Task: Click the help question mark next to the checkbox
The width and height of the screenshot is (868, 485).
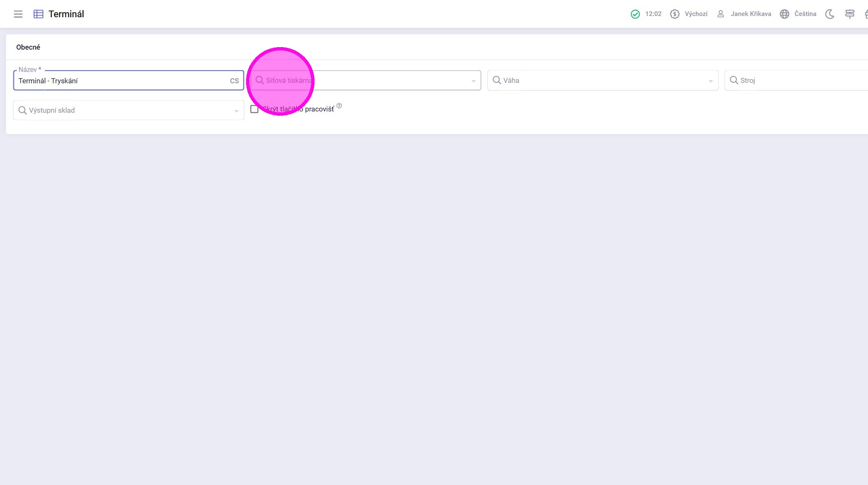Action: 339,106
